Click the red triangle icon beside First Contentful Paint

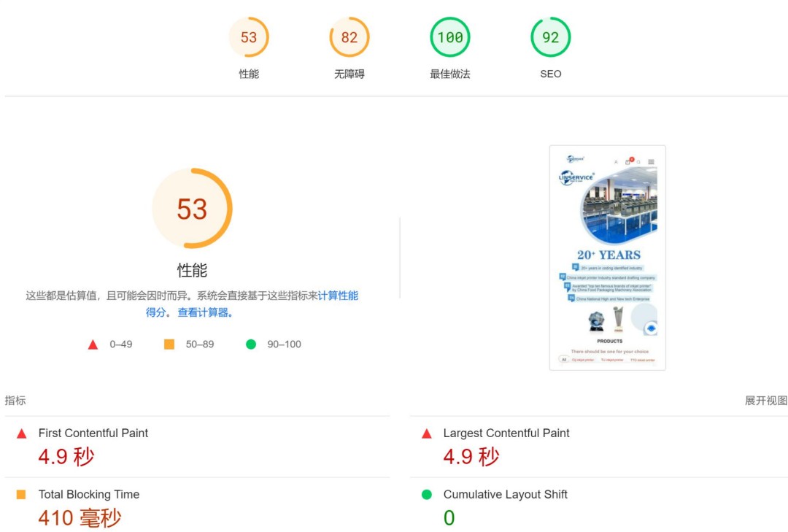pyautogui.click(x=21, y=433)
